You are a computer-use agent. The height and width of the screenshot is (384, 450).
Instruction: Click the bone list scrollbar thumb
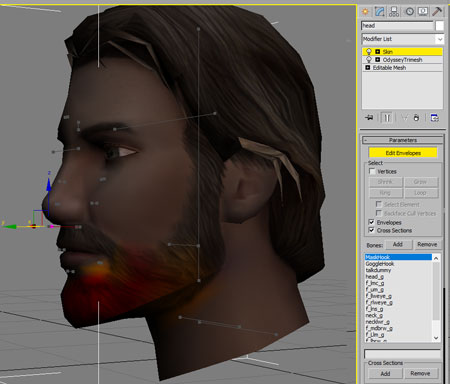pos(436,291)
